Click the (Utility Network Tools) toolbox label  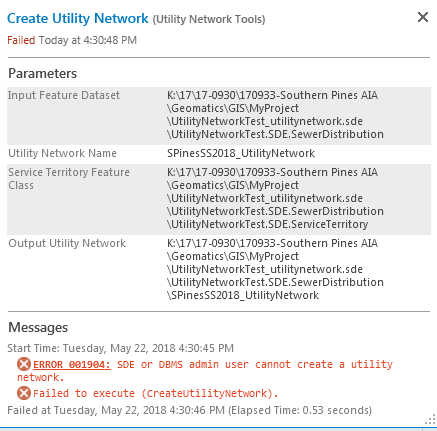point(209,19)
